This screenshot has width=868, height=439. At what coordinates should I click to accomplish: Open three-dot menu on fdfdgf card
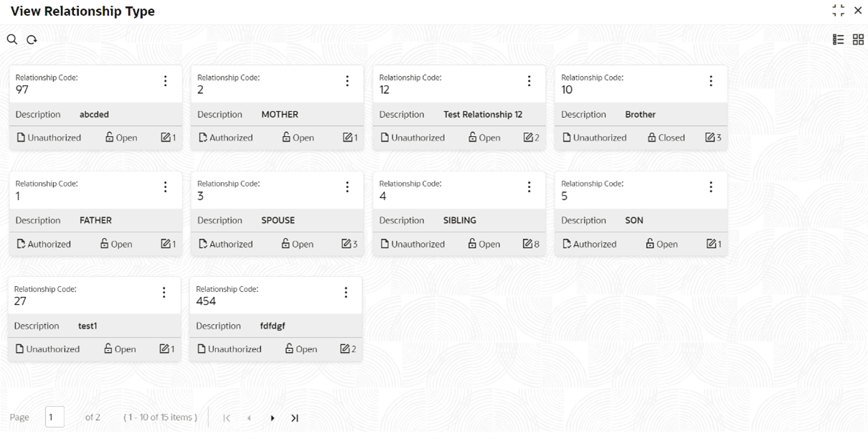point(346,293)
